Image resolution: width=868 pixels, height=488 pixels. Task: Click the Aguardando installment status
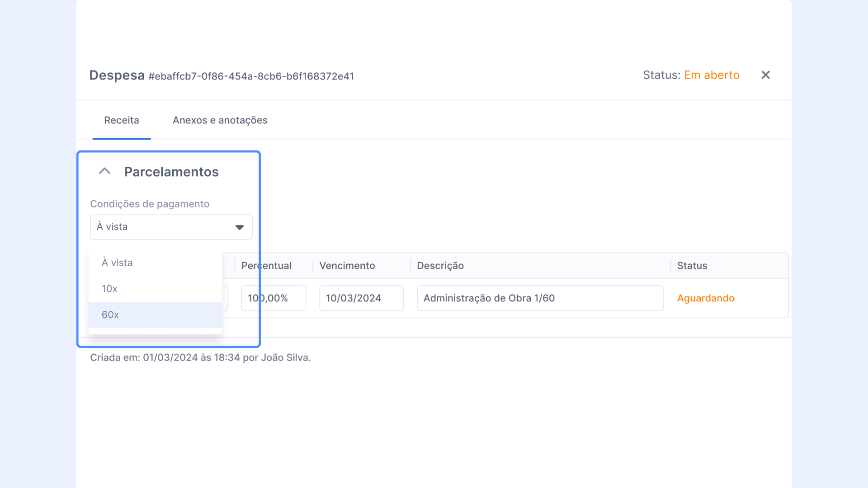[x=705, y=298]
